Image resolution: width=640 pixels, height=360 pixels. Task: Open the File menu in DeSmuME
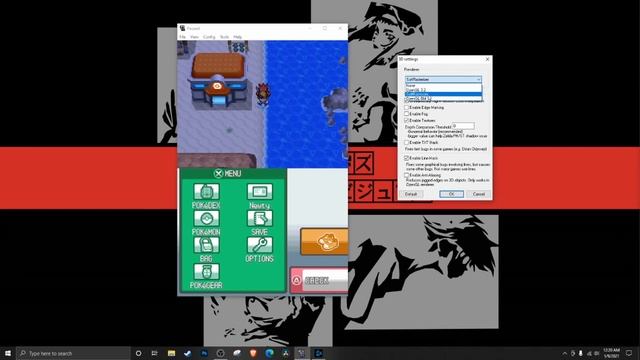click(x=182, y=37)
